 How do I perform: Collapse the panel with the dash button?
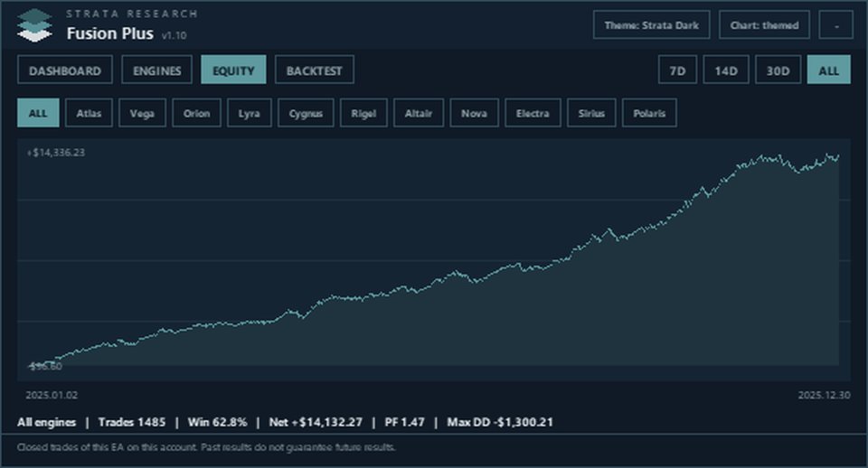[835, 25]
